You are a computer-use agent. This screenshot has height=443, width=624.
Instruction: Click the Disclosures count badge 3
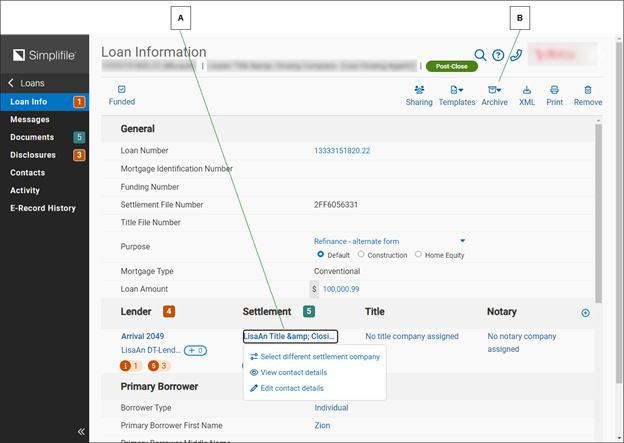tap(79, 155)
